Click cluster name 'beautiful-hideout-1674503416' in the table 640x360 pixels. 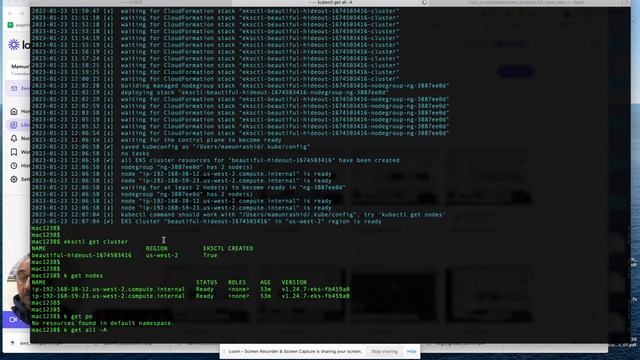tap(82, 255)
